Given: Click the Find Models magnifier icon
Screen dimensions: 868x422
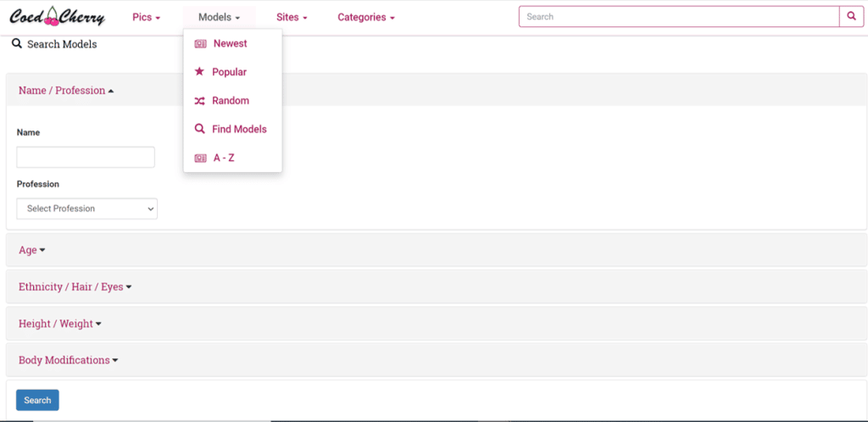Looking at the screenshot, I should point(199,129).
